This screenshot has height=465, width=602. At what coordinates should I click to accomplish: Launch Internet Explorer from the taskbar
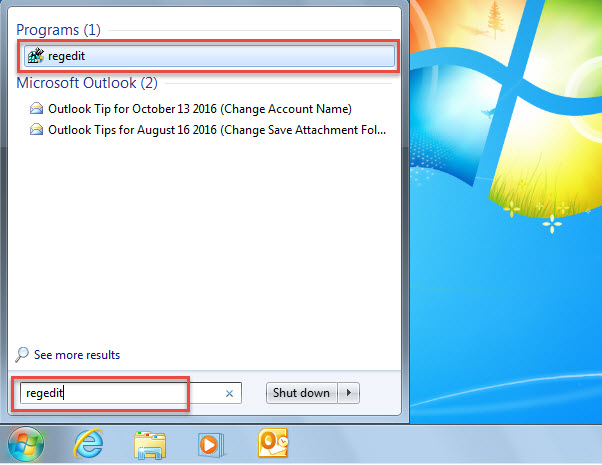point(88,444)
